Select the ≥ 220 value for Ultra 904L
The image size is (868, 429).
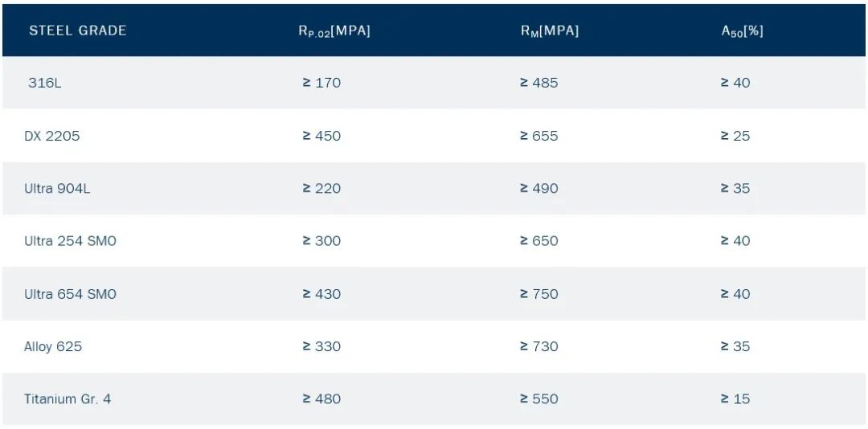click(321, 188)
